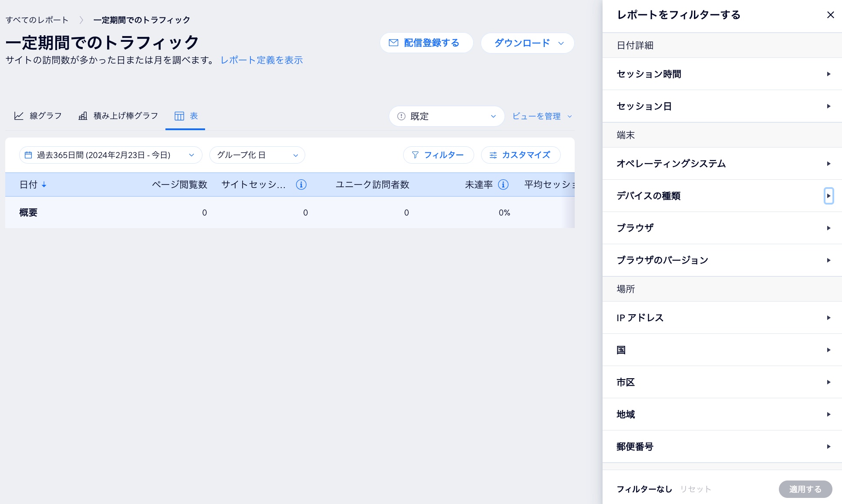Click the funnel icon in フィルター button

coord(415,155)
